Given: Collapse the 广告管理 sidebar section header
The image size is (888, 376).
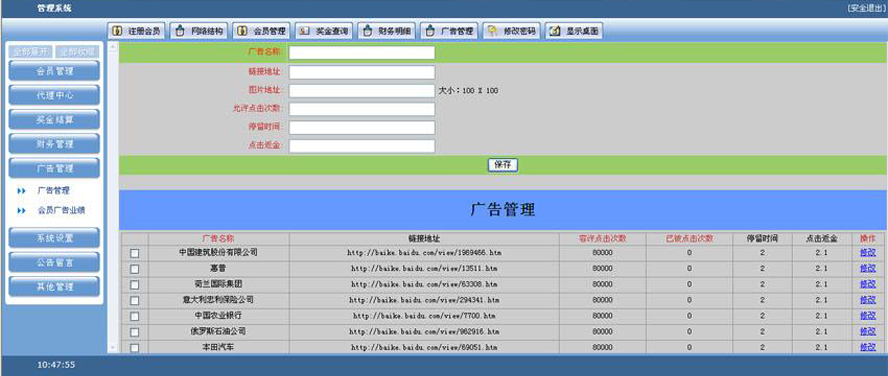Looking at the screenshot, I should 54,169.
